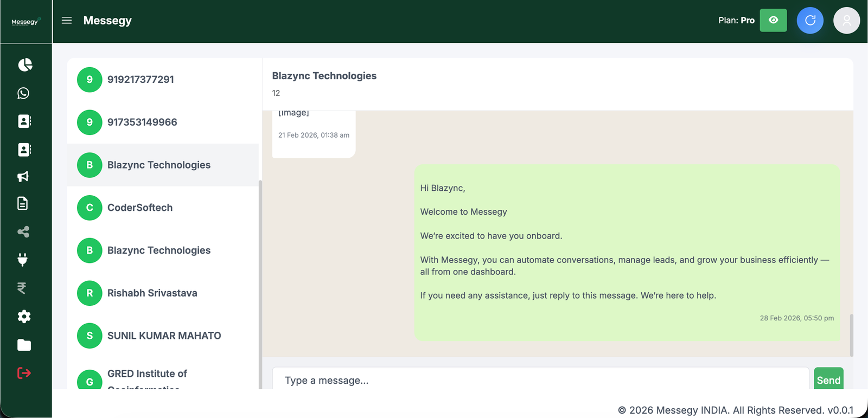Click the 21 Feb 2026, 01:38 am timestamp

click(314, 135)
